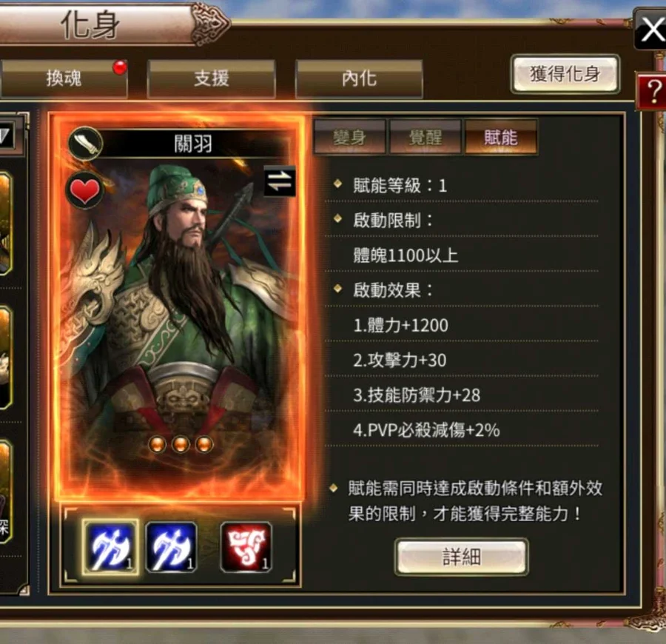Expand the dropdown arrow on left panel
666x644 pixels.
tap(6, 136)
